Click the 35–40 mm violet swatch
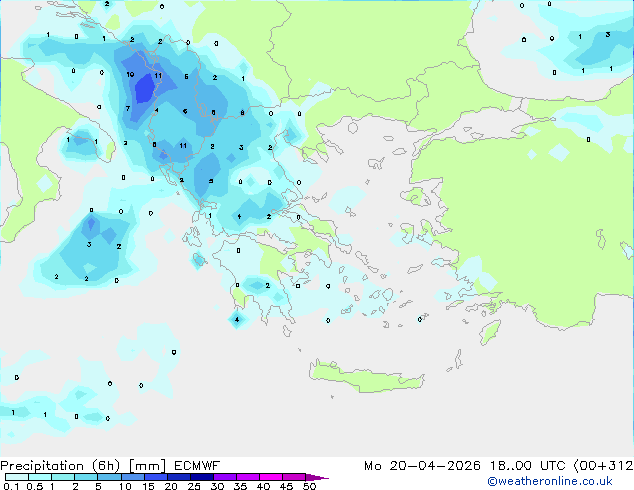634x490 pixels. click(247, 477)
